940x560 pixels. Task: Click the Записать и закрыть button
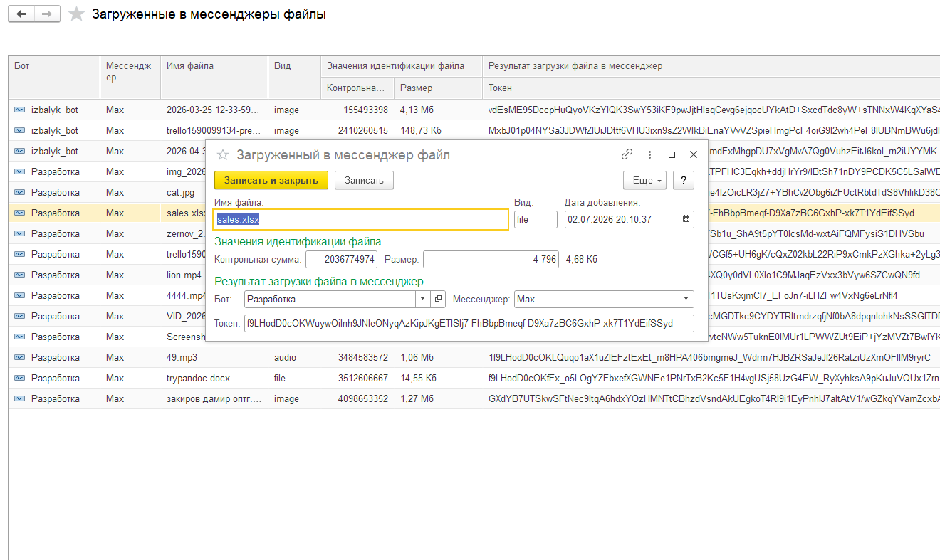pos(271,180)
